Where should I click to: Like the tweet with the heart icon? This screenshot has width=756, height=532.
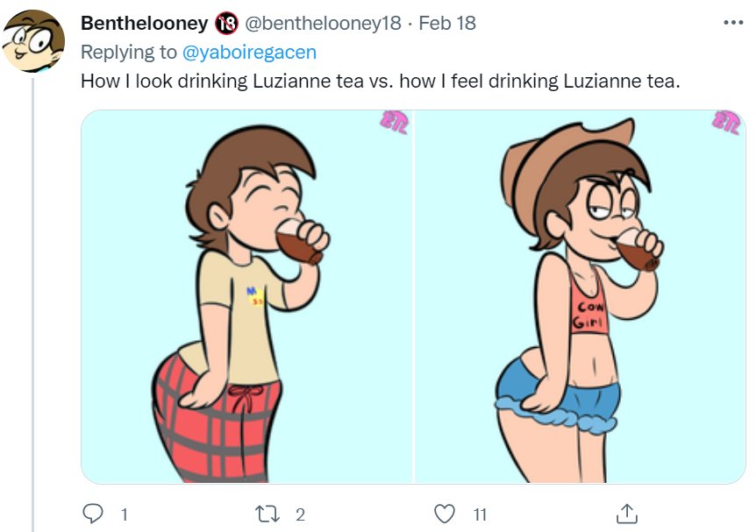click(445, 514)
